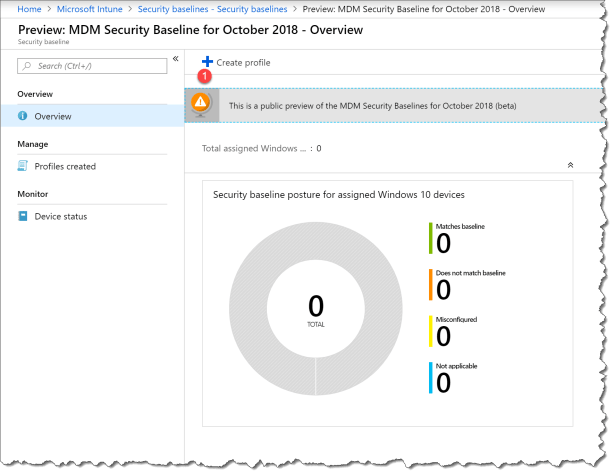Click the Security baseline subtitle text
The width and height of the screenshot is (615, 475).
point(44,42)
